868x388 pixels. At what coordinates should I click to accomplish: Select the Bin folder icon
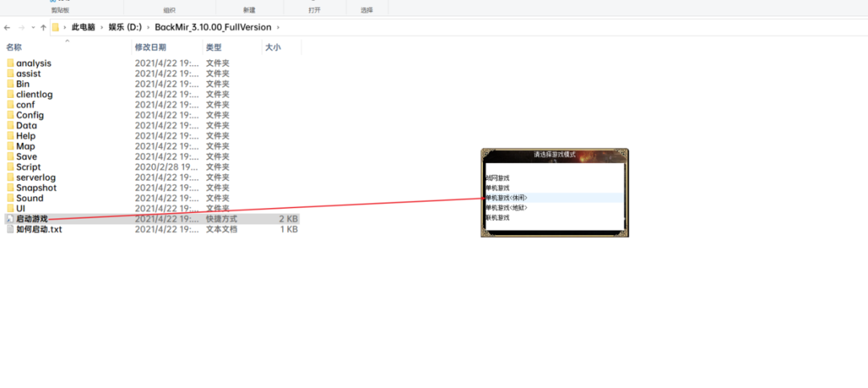tap(10, 84)
